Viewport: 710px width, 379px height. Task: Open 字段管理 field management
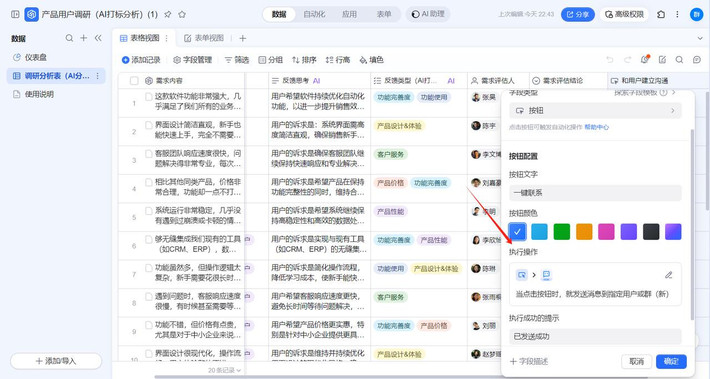pos(193,60)
